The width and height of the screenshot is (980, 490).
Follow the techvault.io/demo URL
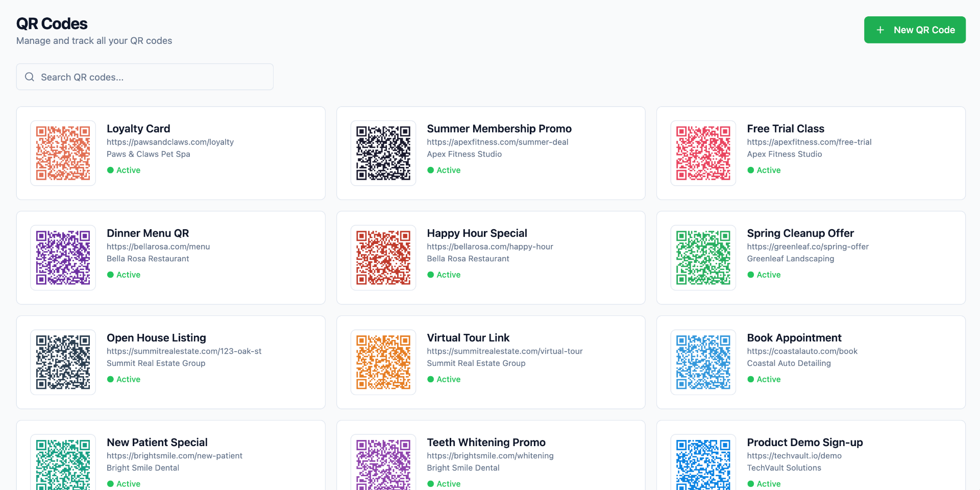[794, 456]
